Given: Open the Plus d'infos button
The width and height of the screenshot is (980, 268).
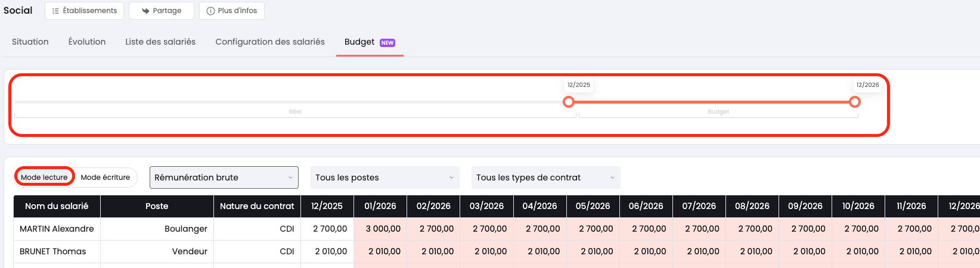Looking at the screenshot, I should [232, 11].
